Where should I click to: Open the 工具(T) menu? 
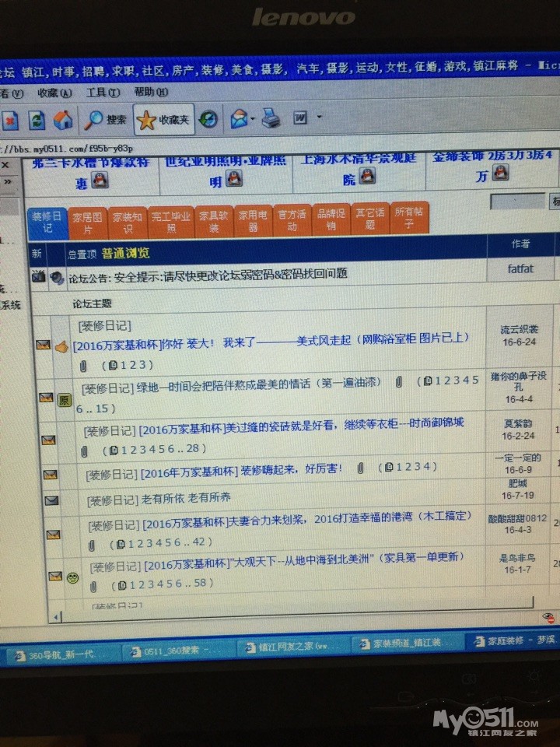102,93
